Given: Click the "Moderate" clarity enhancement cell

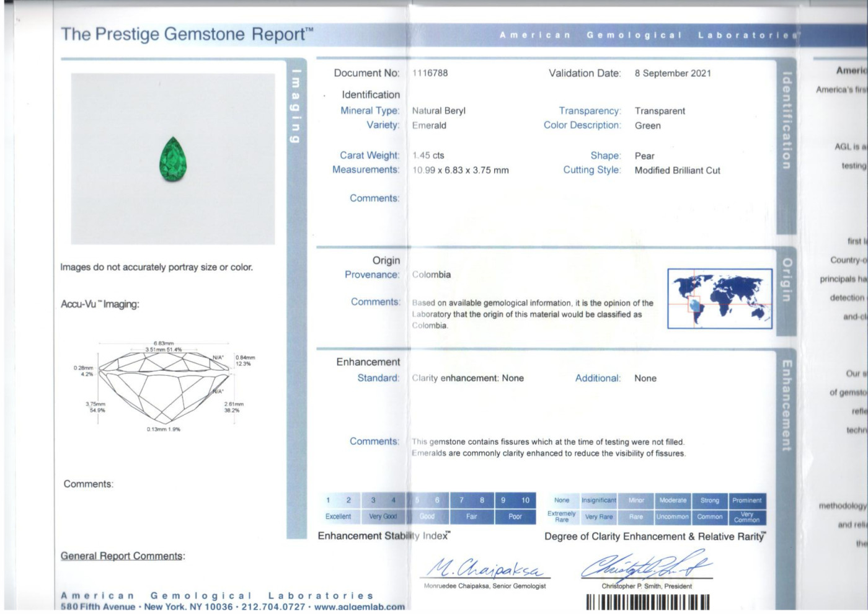Looking at the screenshot, I should point(673,501).
